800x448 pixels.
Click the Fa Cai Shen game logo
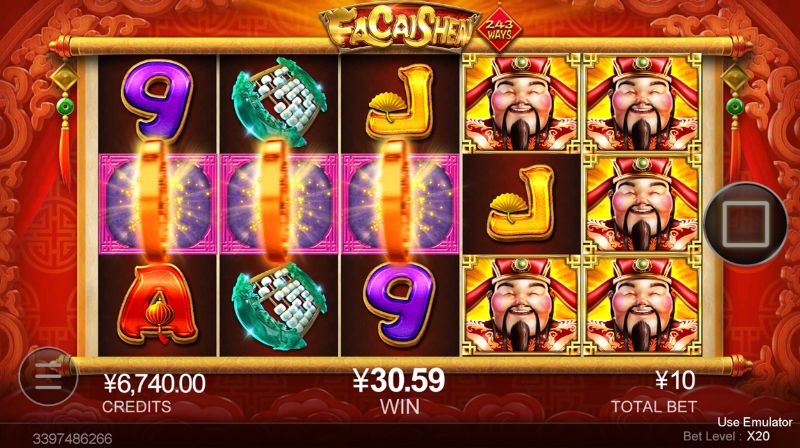click(399, 28)
